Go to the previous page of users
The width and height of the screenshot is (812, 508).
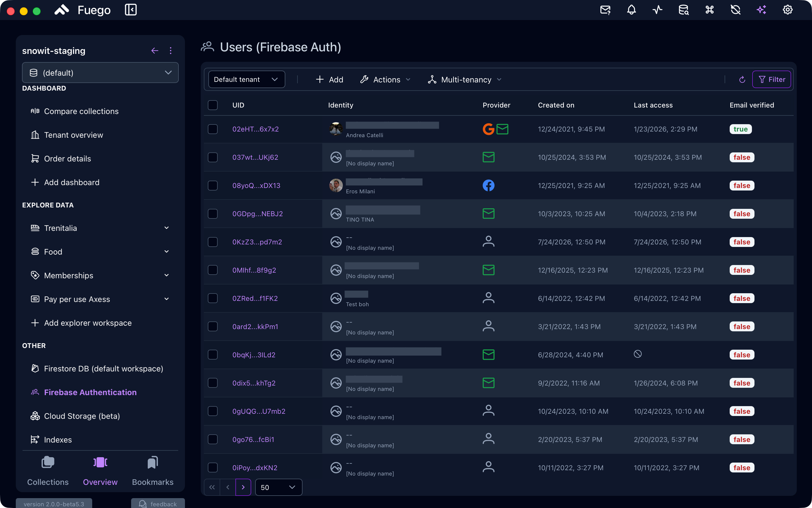pyautogui.click(x=228, y=487)
